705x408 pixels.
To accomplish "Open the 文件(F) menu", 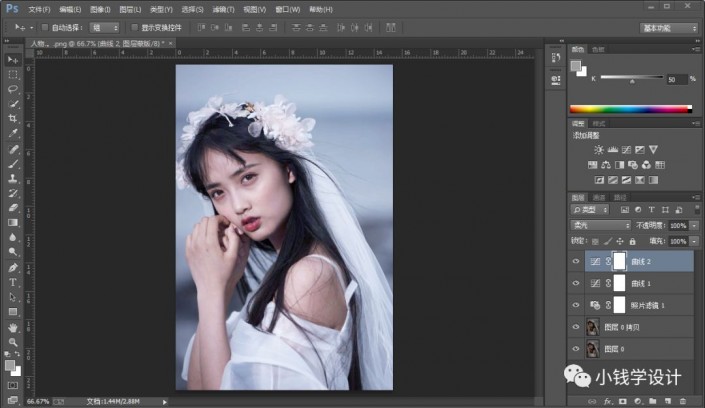I will pos(40,9).
